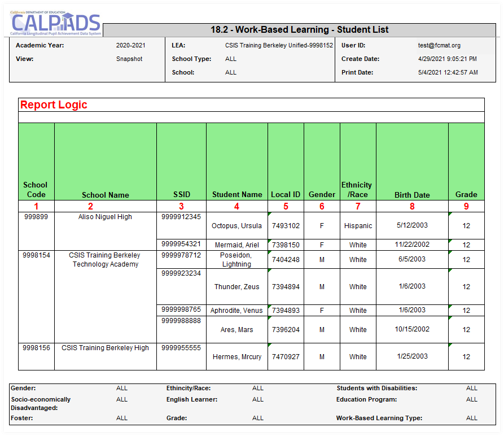Click the User ID email test@fcmat.org
This screenshot has width=504, height=436.
pos(440,45)
